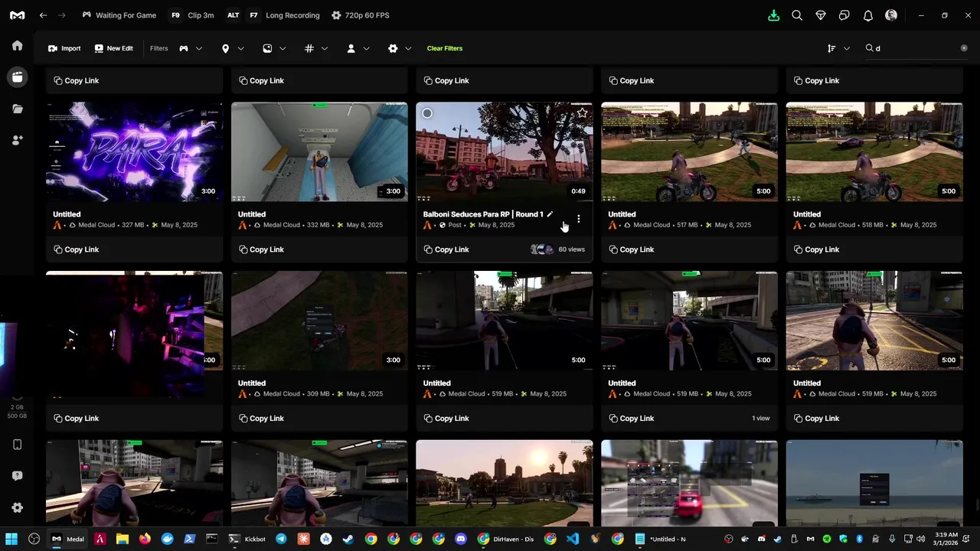Go forward with the right arrow

[x=62, y=15]
